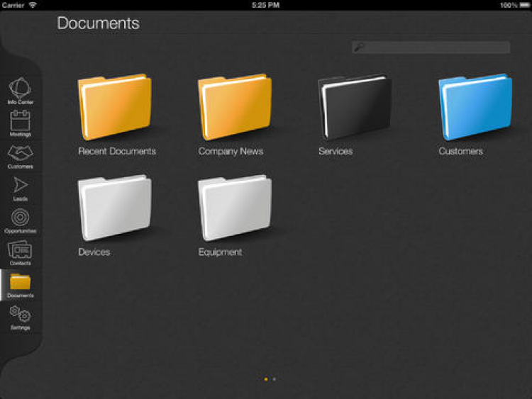
Task: Click the Recent Documents label
Action: 117,151
